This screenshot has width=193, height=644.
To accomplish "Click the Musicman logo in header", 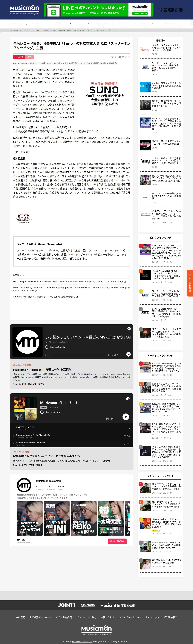I will pyautogui.click(x=24, y=9).
